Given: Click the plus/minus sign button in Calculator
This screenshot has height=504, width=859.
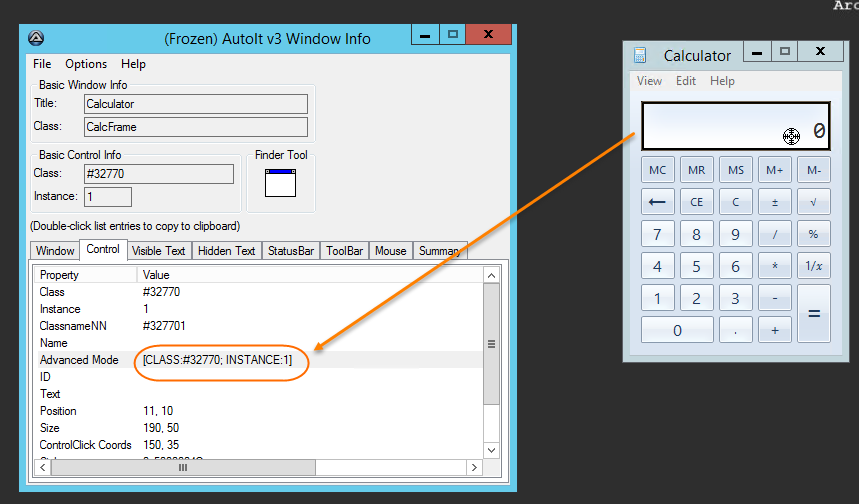Looking at the screenshot, I should click(775, 202).
